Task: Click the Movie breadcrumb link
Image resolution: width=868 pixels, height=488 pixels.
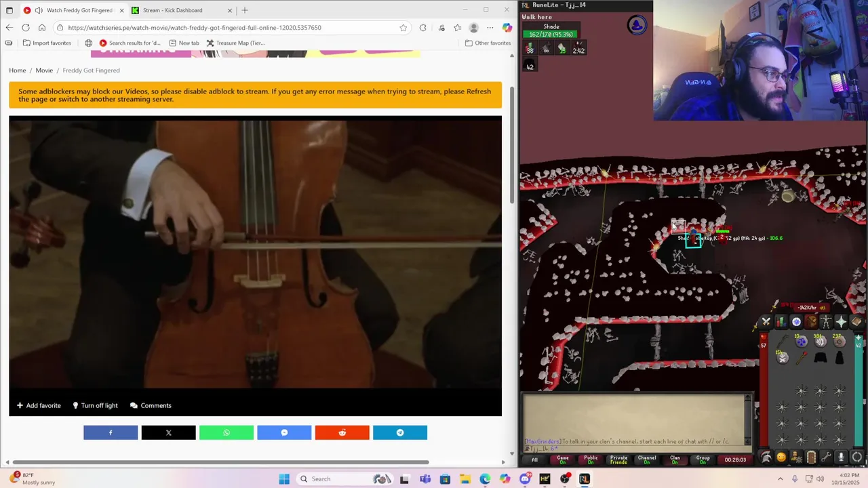Action: click(x=44, y=70)
